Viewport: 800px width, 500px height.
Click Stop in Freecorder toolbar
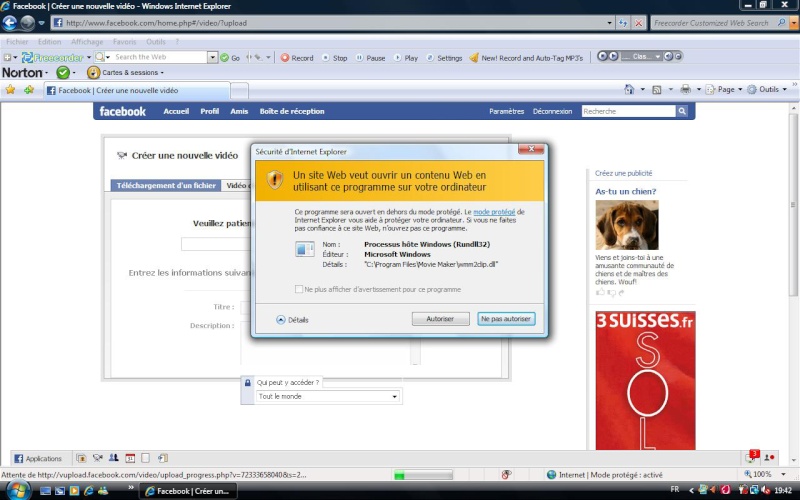[x=335, y=58]
